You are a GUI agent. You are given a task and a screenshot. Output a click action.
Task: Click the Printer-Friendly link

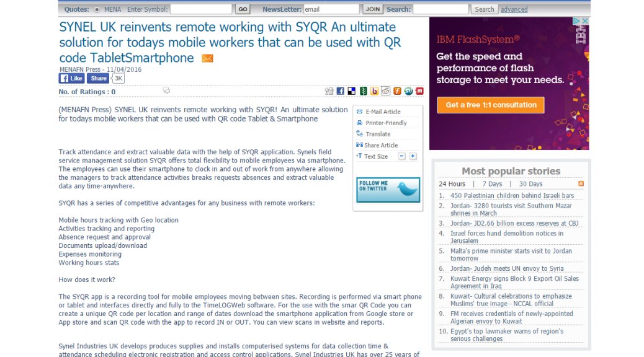386,123
